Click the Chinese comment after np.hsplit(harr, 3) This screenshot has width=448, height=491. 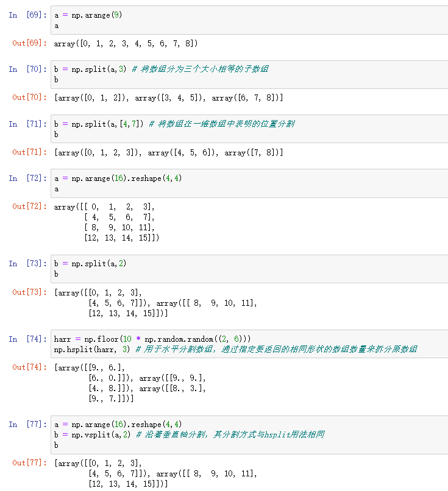point(276,349)
